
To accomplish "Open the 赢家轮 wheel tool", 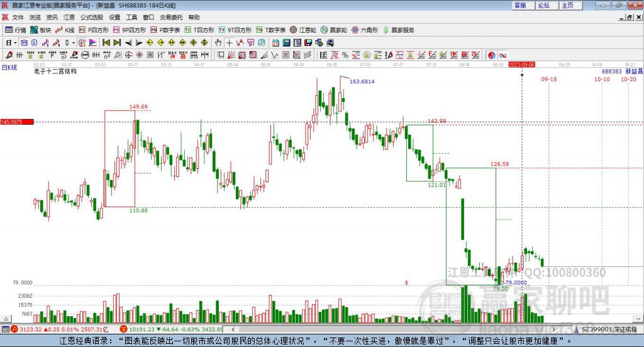I will pyautogui.click(x=334, y=30).
